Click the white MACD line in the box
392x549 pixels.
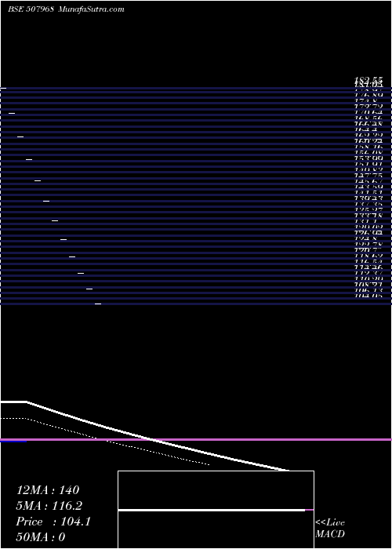point(212,510)
